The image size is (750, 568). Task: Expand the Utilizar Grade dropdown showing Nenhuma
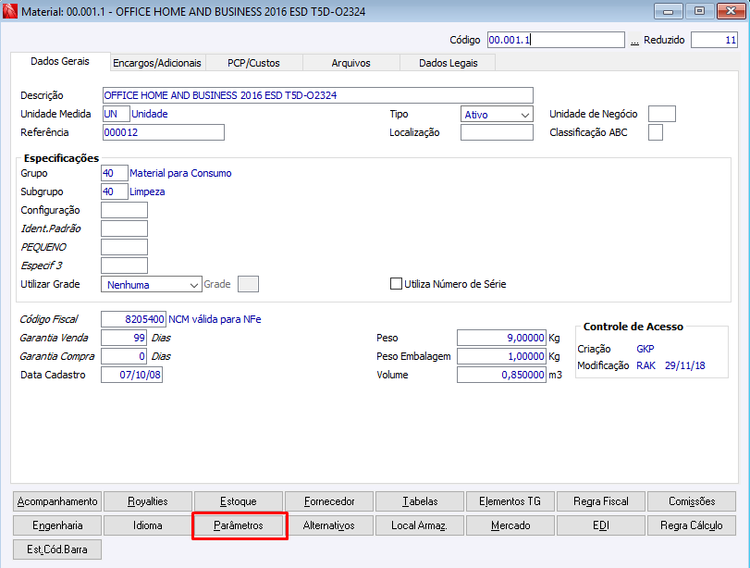click(x=151, y=284)
